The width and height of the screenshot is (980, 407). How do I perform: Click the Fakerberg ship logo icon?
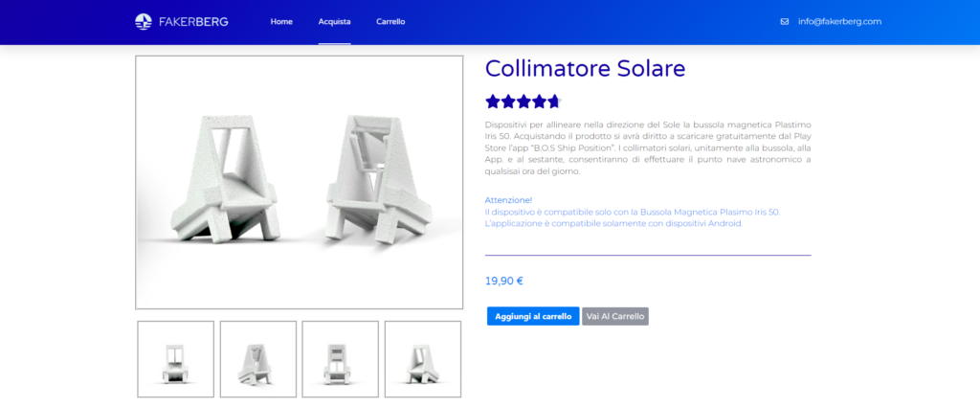click(x=144, y=21)
